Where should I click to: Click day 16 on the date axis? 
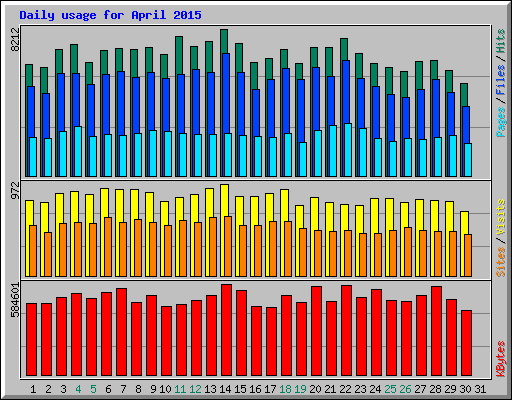pyautogui.click(x=255, y=389)
